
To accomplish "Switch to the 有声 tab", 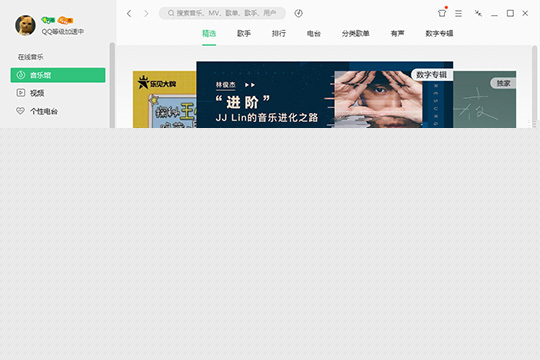I will (397, 33).
